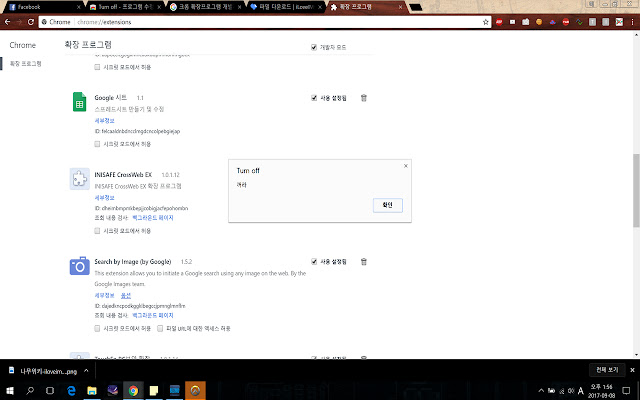This screenshot has width=640, height=400.
Task: Allow Search by Image in incognito mode
Action: [x=97, y=329]
